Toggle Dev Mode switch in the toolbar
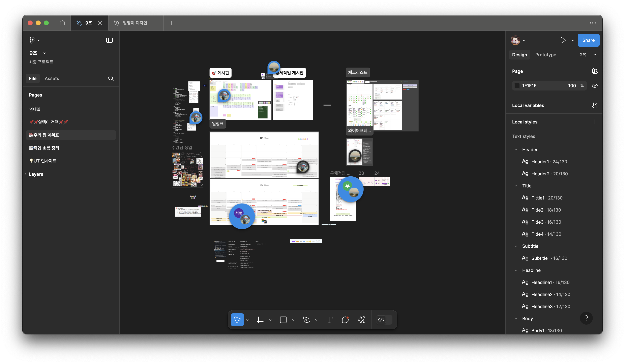 384,320
